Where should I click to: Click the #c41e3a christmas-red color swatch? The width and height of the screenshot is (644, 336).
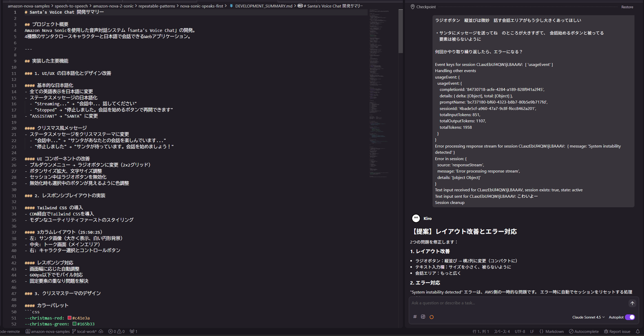(x=70, y=318)
